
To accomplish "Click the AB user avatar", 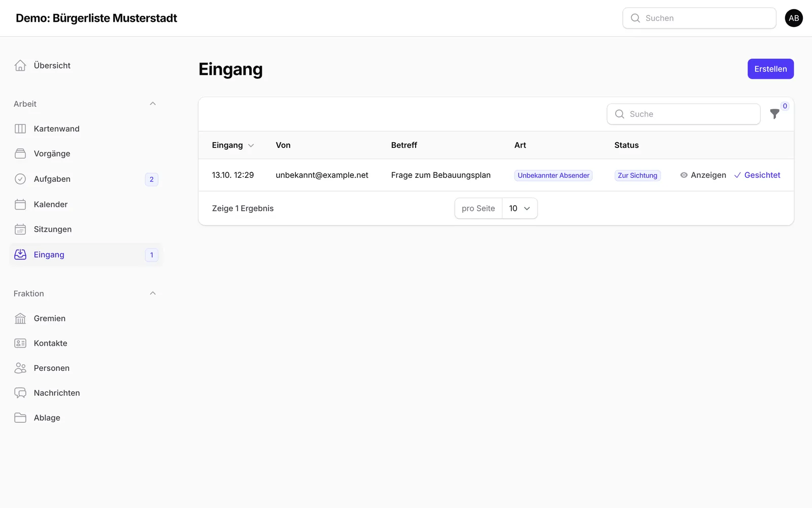I will click(x=794, y=18).
